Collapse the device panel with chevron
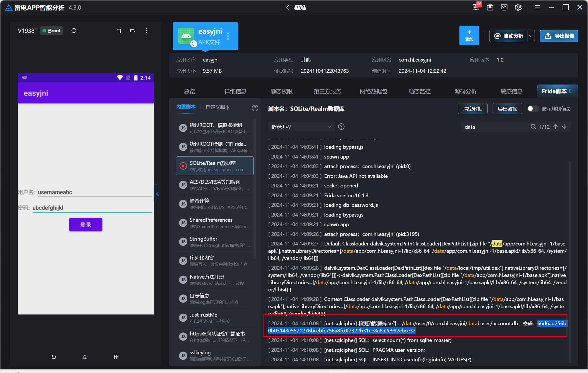The height and width of the screenshot is (373, 588). coord(157,194)
